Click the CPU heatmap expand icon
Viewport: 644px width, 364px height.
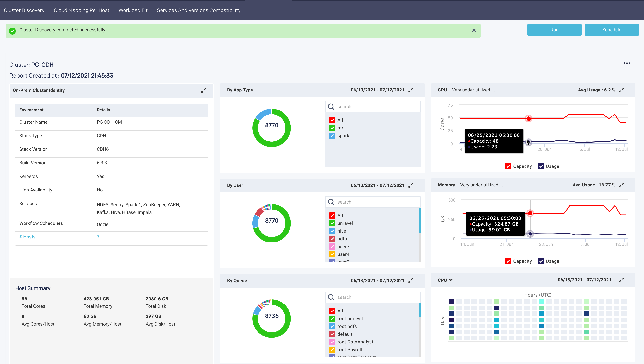click(622, 280)
